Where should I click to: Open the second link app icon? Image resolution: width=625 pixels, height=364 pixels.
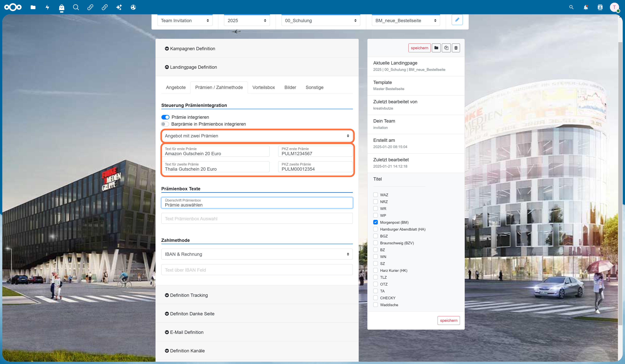point(105,7)
